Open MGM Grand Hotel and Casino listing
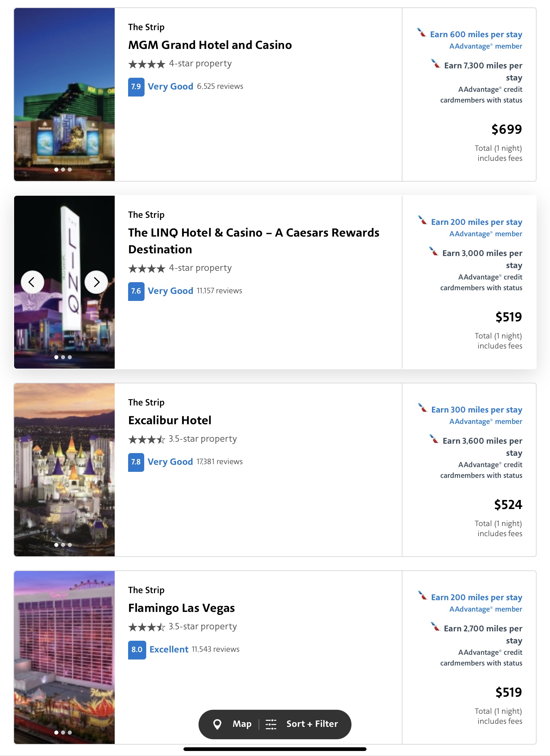The height and width of the screenshot is (756, 550). [210, 45]
